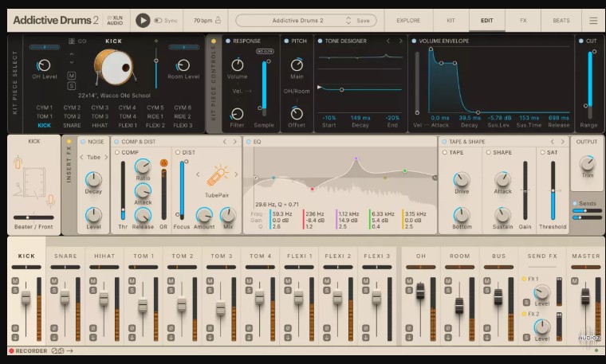This screenshot has height=364, width=606.
Task: Toggle the RESPONSE section on/off
Action: tap(228, 41)
